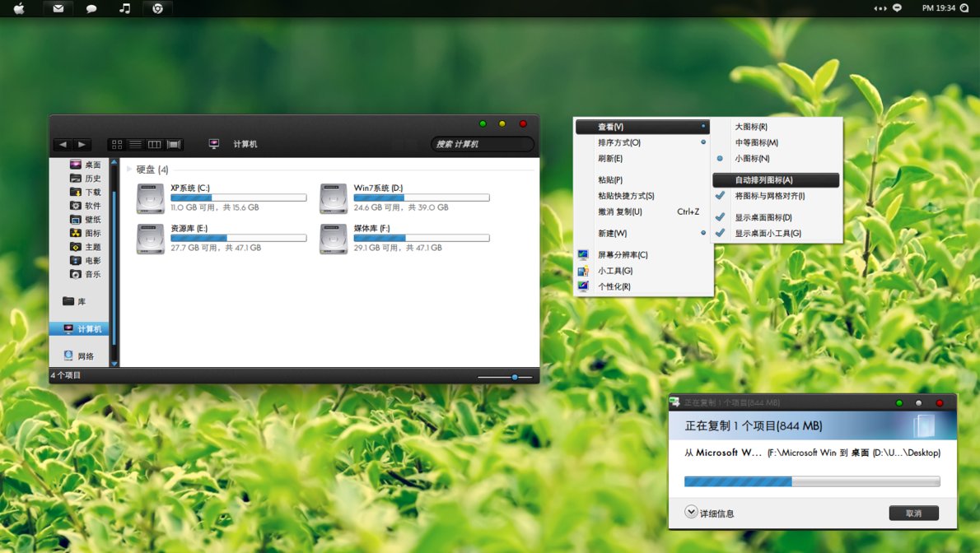Select 网络 in the explorer sidebar
Viewport: 980px width, 553px height.
[86, 356]
